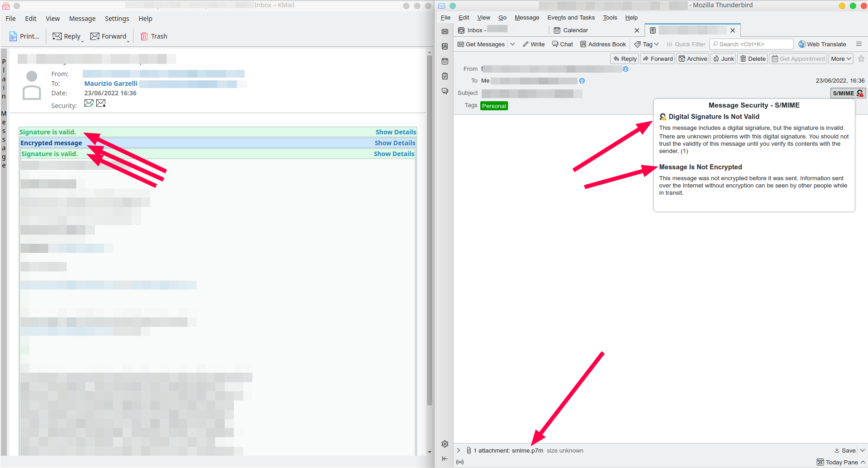Switch to the Inbox tab in Thunderbird
The height and width of the screenshot is (468, 868).
[501, 30]
